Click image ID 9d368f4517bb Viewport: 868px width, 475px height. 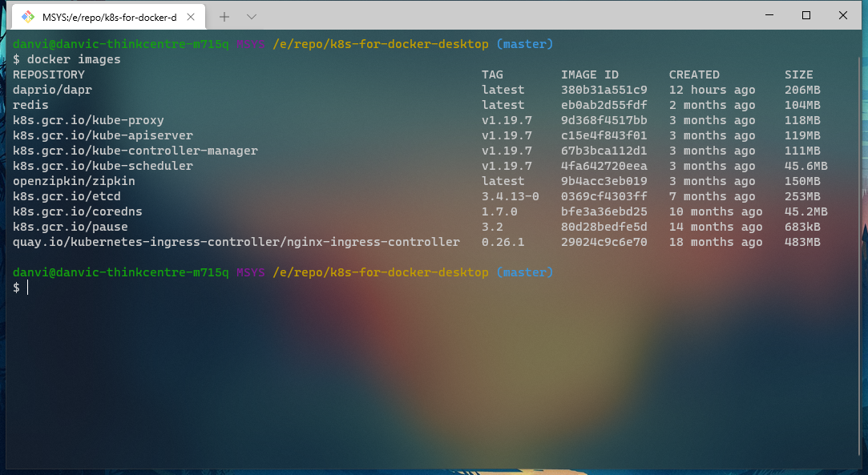[604, 120]
